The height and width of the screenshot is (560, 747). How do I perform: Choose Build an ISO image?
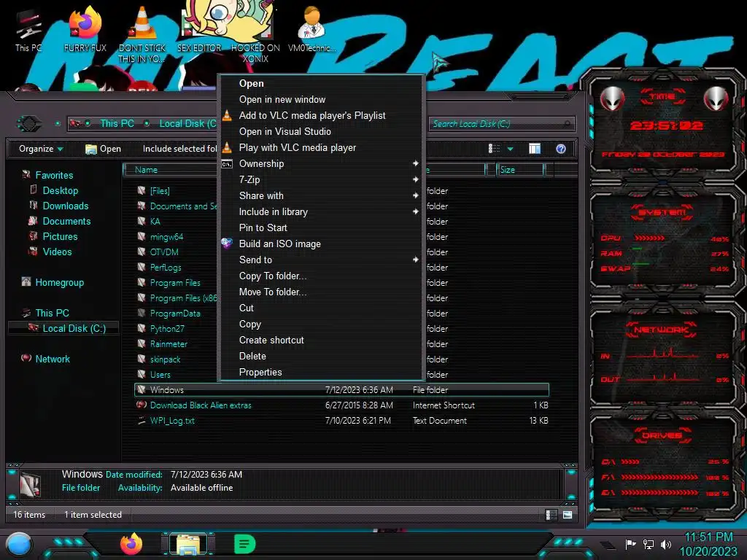pos(323,244)
